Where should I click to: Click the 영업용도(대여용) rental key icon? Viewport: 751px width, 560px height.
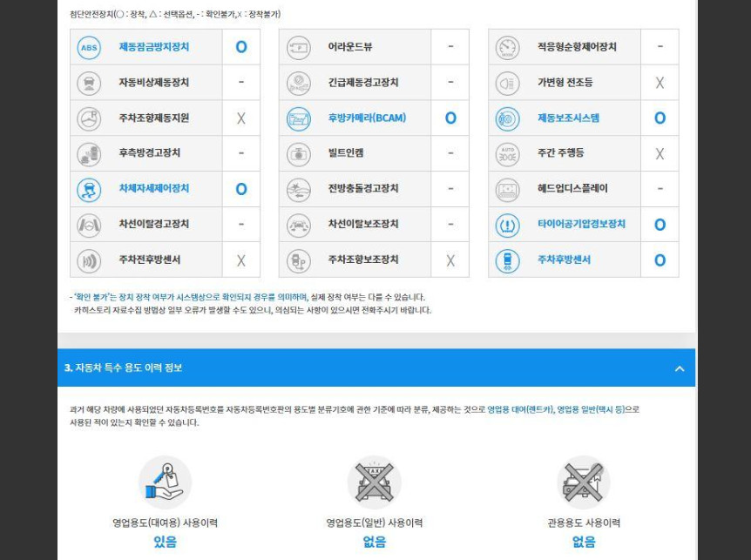166,482
